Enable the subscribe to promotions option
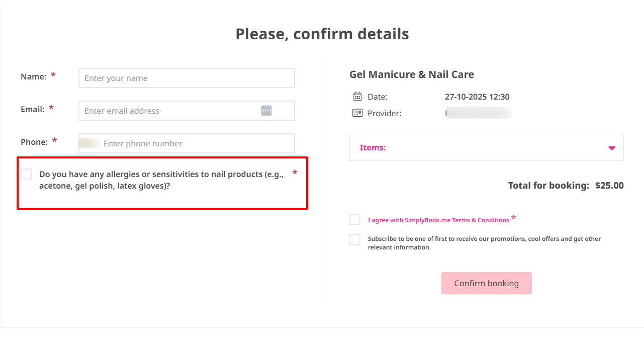This screenshot has height=341, width=644. click(x=354, y=239)
